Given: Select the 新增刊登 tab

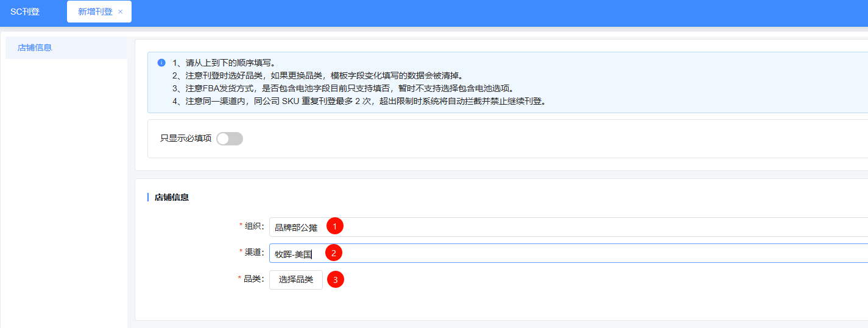Looking at the screenshot, I should (95, 12).
